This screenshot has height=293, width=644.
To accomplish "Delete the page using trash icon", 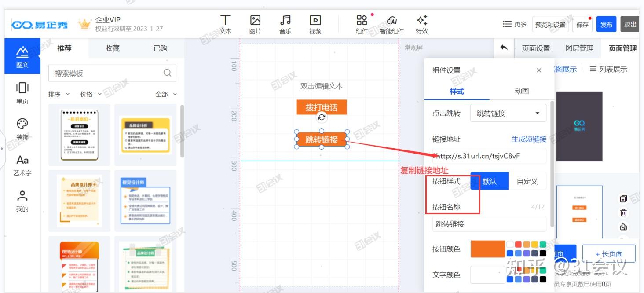I will tap(623, 213).
